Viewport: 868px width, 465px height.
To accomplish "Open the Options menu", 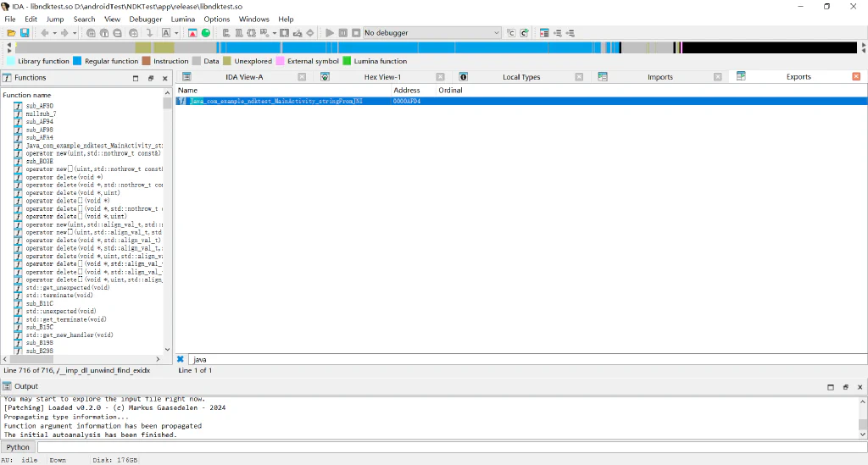I will (x=216, y=19).
